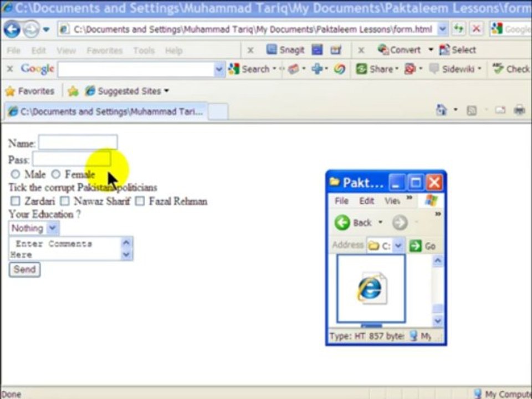Expand the Convert dropdown arrow
Viewport: 532px width, 399px height.
pos(431,50)
